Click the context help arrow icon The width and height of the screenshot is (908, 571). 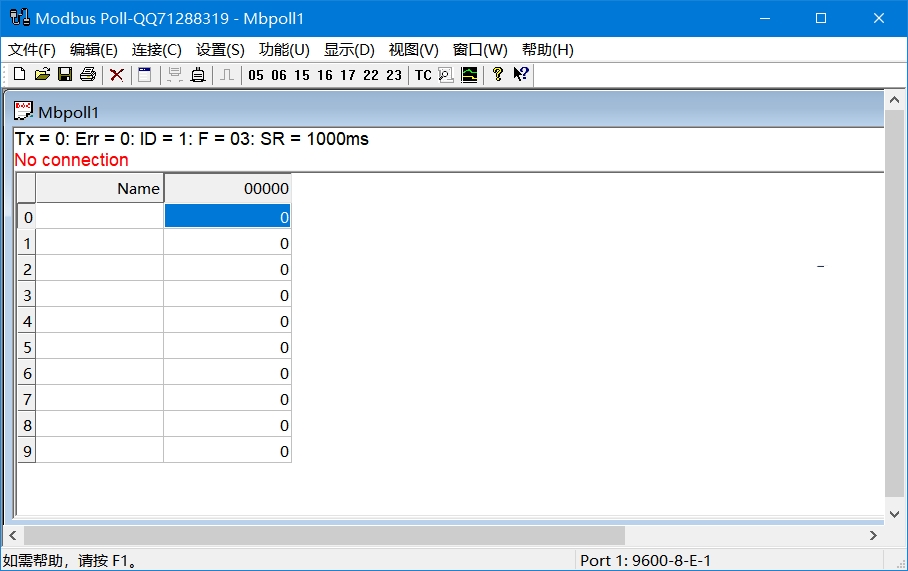point(521,74)
